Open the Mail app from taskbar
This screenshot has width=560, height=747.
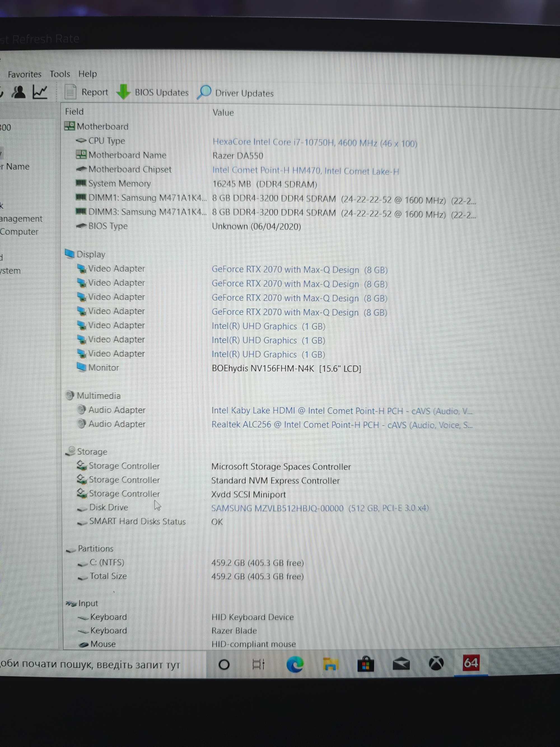point(401,664)
